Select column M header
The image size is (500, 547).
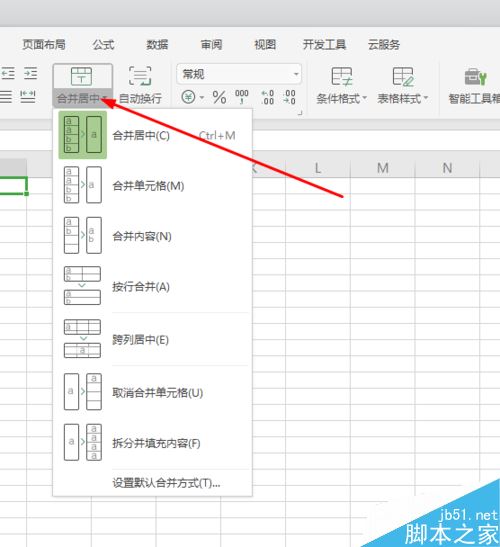pos(383,168)
